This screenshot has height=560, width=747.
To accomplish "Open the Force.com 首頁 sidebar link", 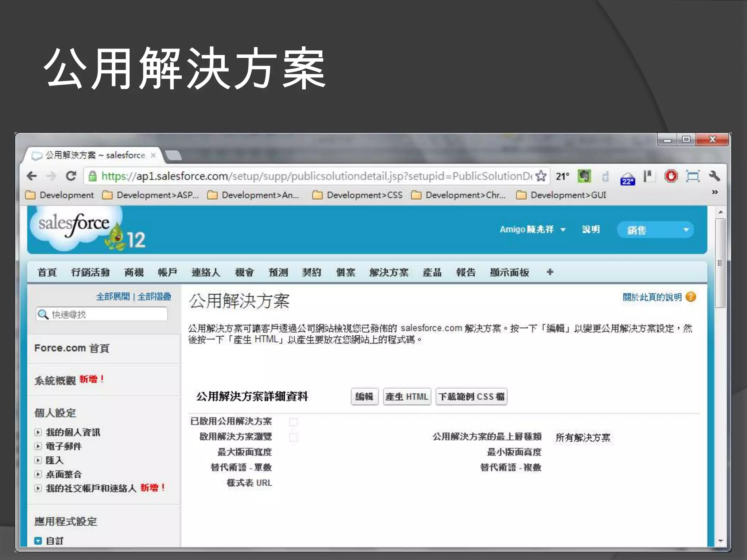I will pos(72,348).
